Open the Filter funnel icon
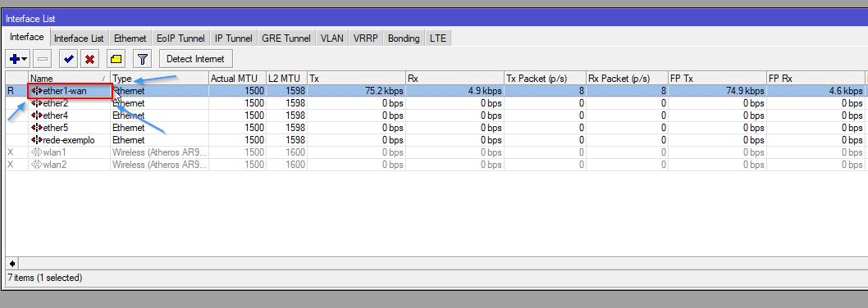The height and width of the screenshot is (308, 868). pos(142,59)
